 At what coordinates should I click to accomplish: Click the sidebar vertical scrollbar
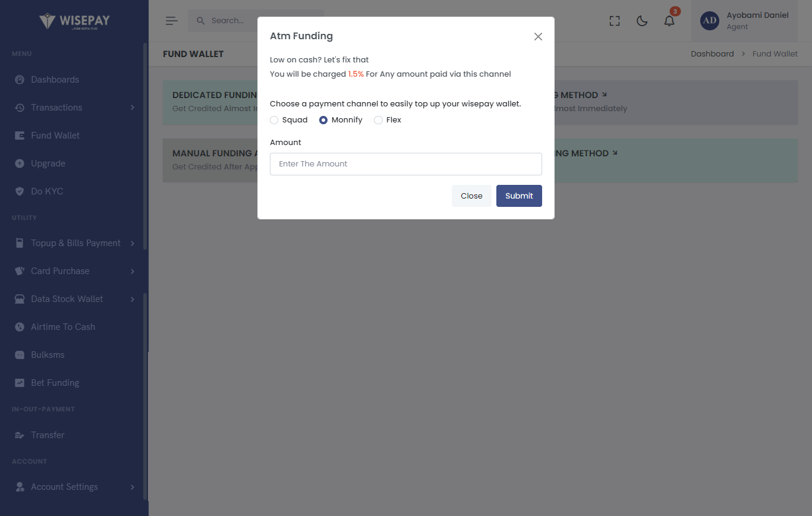(145, 178)
